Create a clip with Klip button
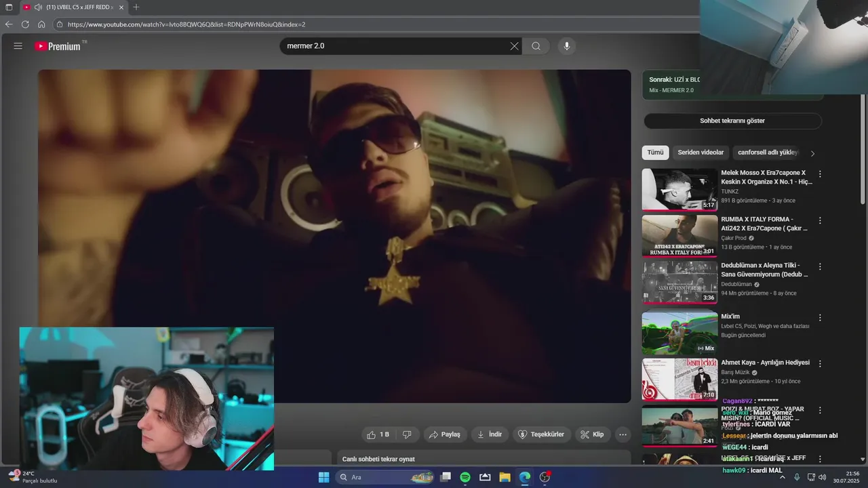This screenshot has width=868, height=488. (592, 434)
